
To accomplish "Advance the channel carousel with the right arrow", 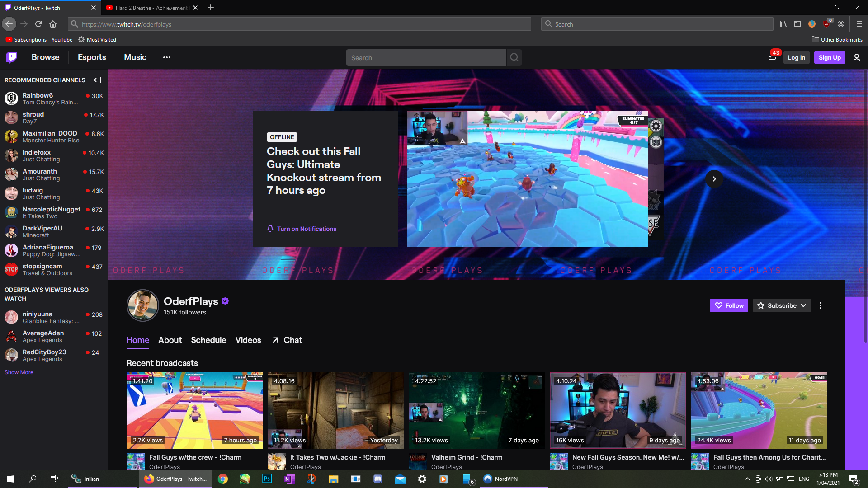I will pos(714,179).
